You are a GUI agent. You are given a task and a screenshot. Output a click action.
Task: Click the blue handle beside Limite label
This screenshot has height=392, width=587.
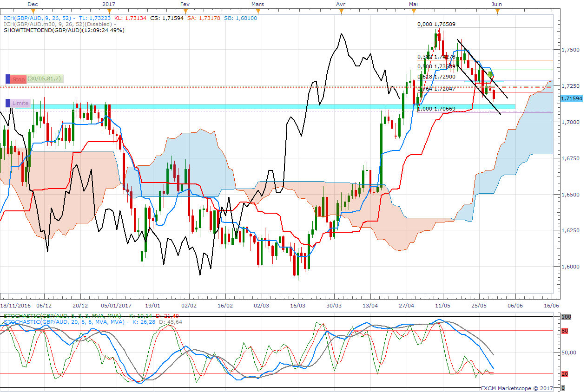(x=7, y=103)
